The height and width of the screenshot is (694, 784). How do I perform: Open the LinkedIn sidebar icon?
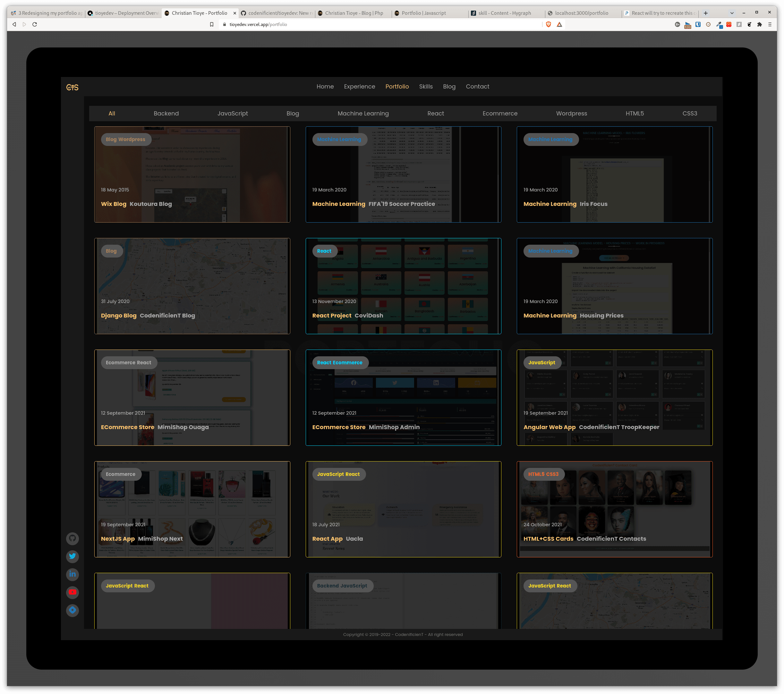click(72, 574)
